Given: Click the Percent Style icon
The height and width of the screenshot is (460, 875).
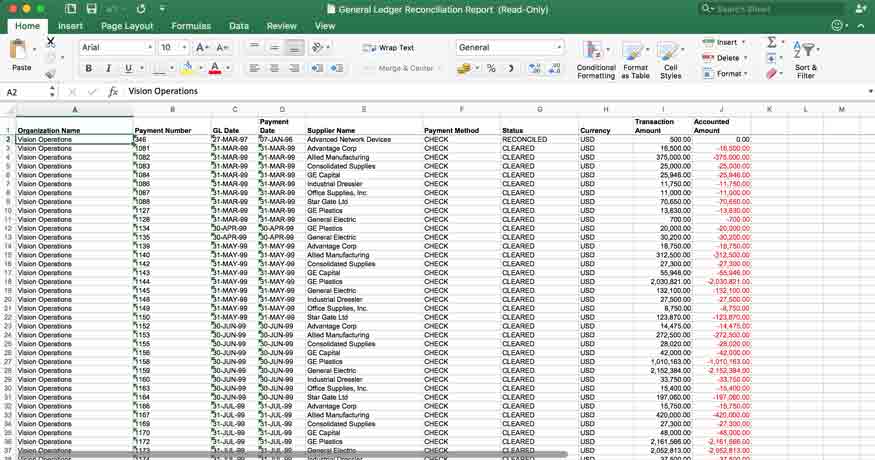Looking at the screenshot, I should pos(490,69).
